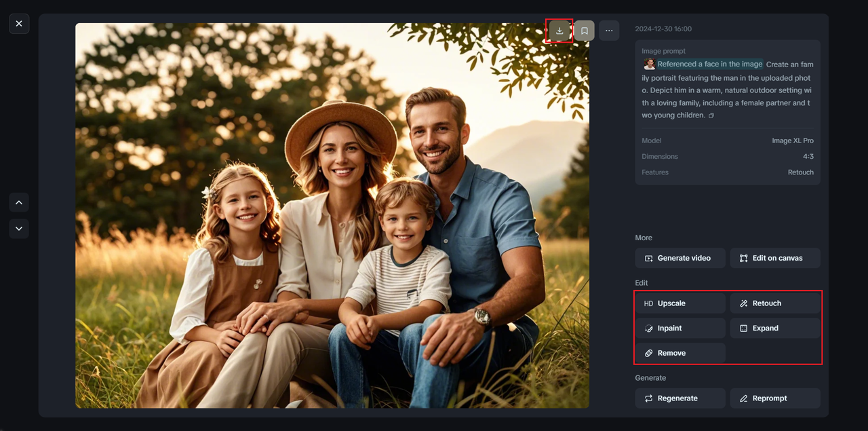Screen dimensions: 868x431
Task: Go to next image with down chevron
Action: pyautogui.click(x=19, y=229)
